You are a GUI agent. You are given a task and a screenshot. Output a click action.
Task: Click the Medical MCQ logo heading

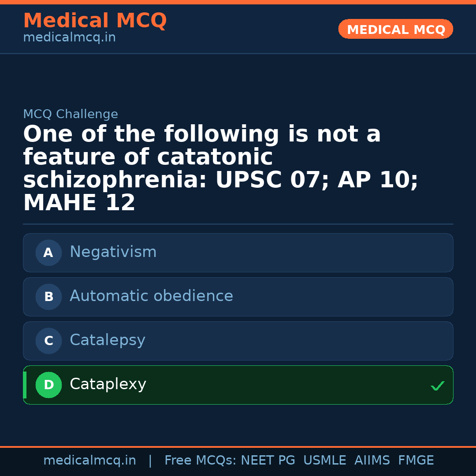[x=95, y=21]
